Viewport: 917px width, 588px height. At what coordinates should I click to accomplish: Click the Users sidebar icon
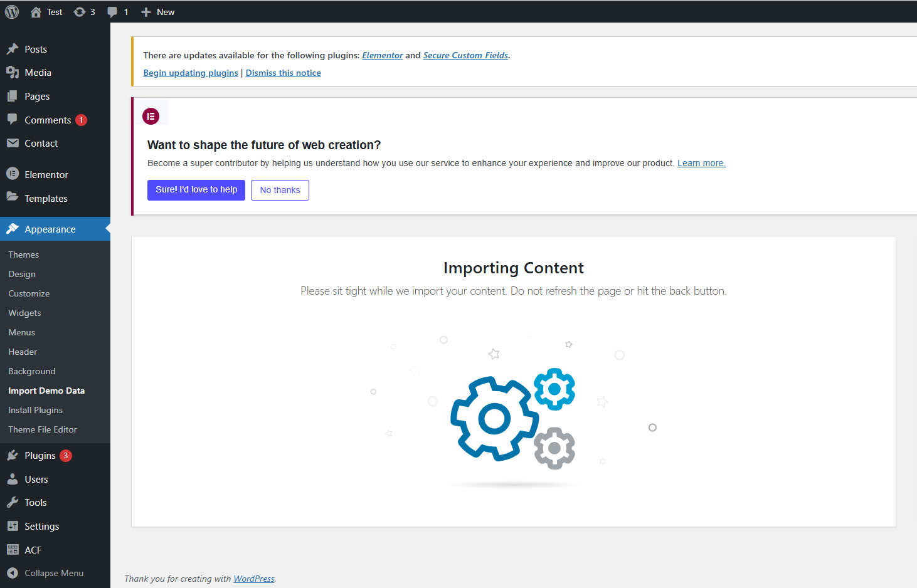click(x=13, y=480)
